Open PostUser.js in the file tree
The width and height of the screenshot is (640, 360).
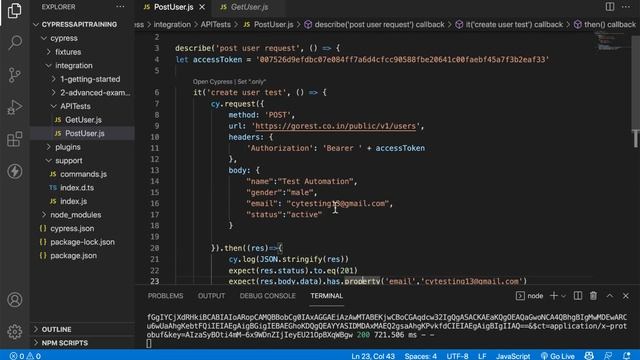[x=84, y=133]
